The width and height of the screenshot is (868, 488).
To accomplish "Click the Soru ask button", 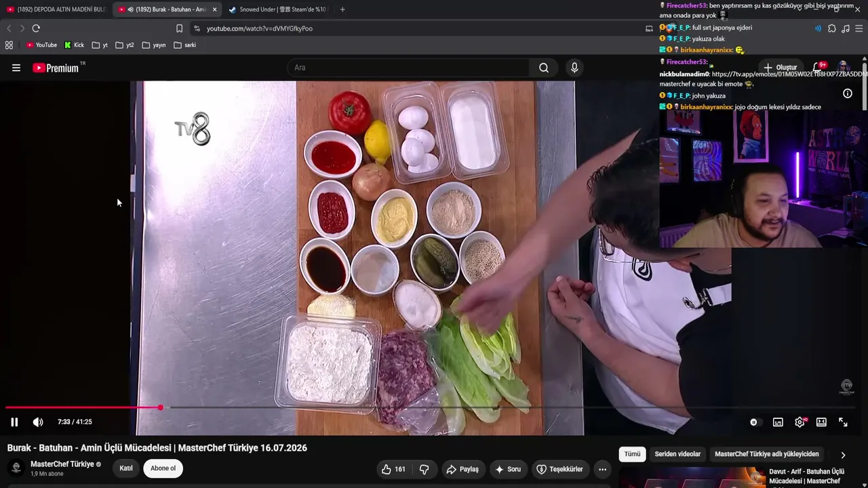I will [508, 469].
